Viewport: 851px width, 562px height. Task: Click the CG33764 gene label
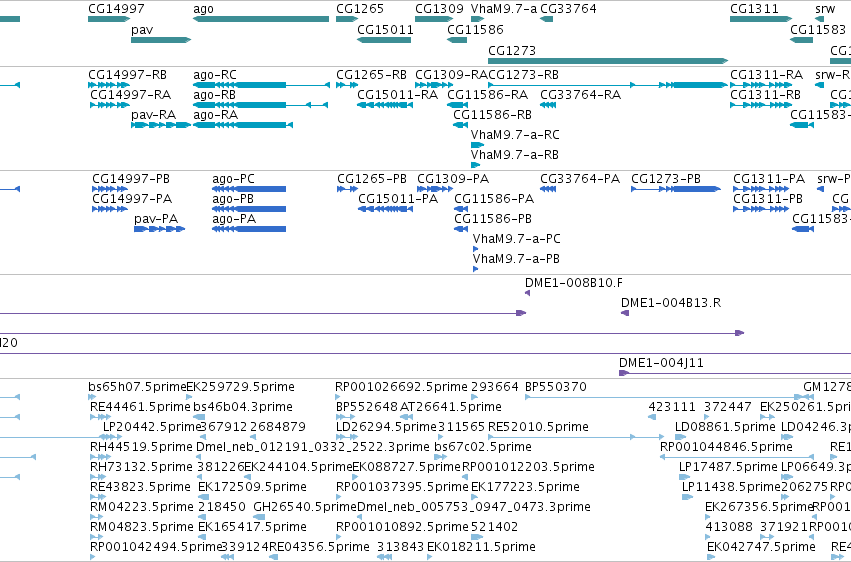(568, 9)
